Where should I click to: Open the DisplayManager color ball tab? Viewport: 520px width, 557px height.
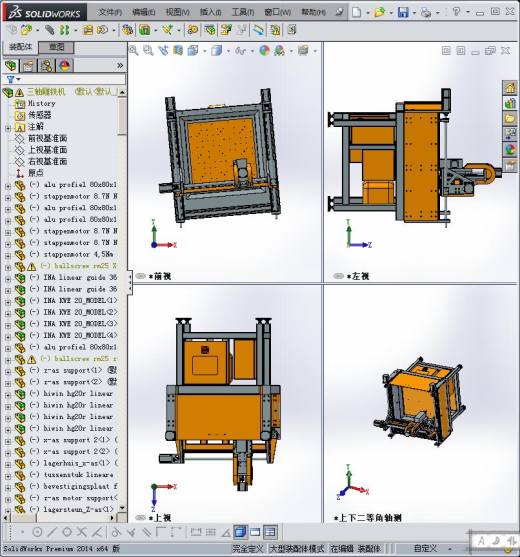pos(64,66)
